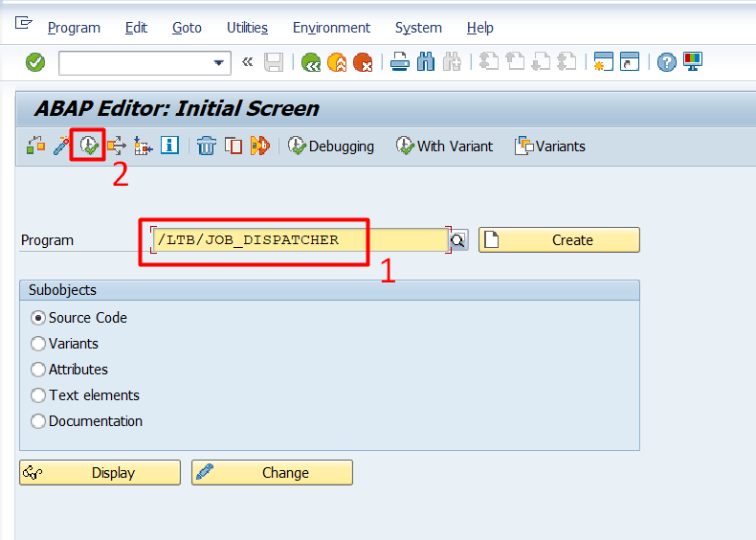The height and width of the screenshot is (540, 756).
Task: Select the Variants radio button
Action: tap(38, 344)
